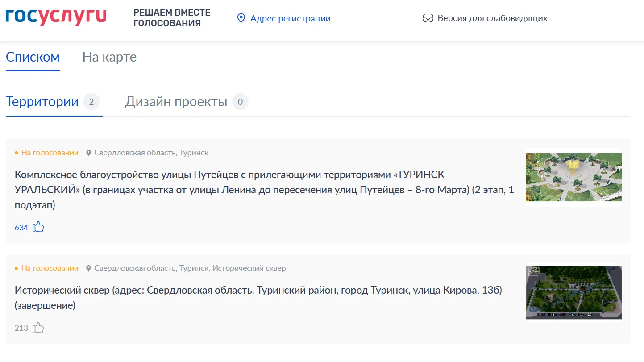
Task: Open the Исторический сквер project title
Action: [258, 298]
